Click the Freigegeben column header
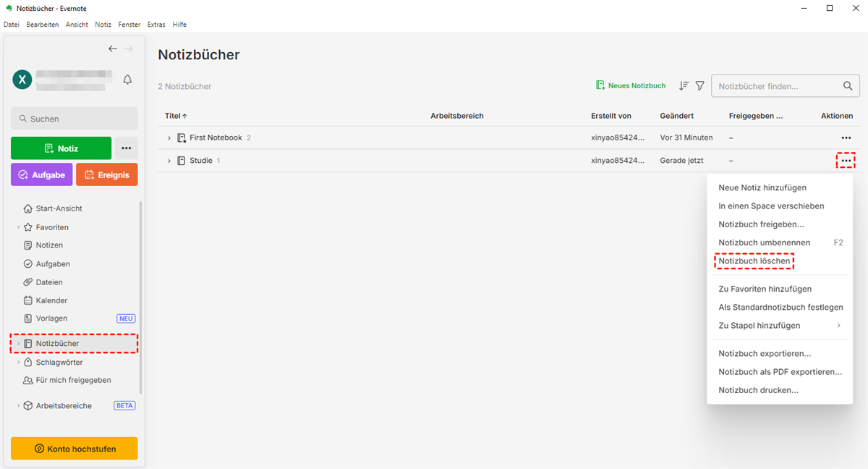 tap(756, 116)
